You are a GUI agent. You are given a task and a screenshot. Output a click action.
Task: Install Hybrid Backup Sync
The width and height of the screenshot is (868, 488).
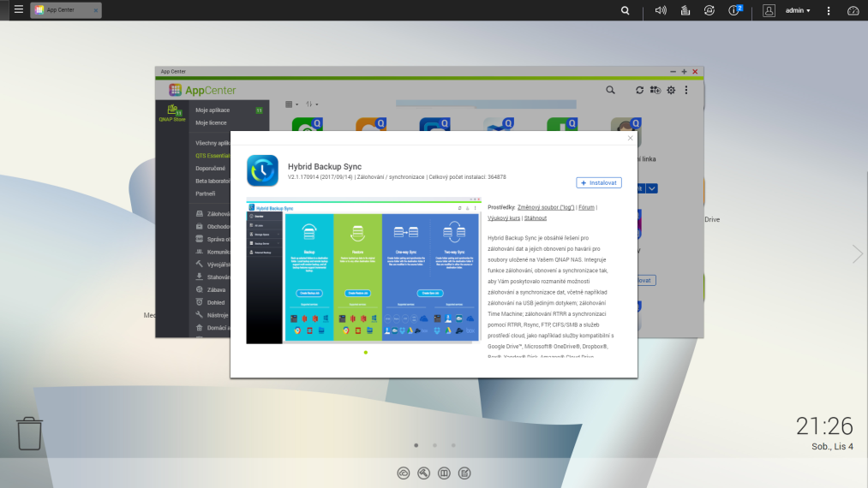[599, 182]
